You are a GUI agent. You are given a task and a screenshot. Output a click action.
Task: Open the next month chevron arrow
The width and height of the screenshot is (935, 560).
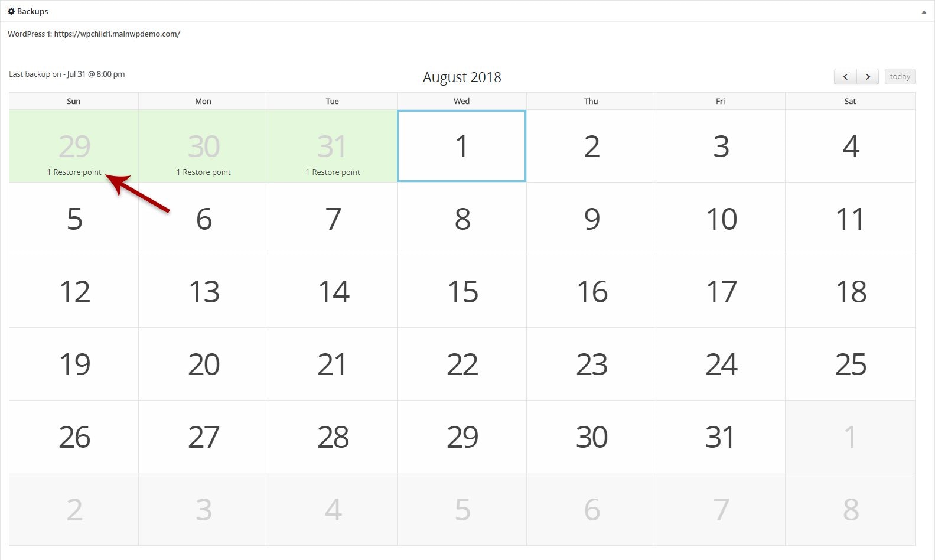[868, 76]
